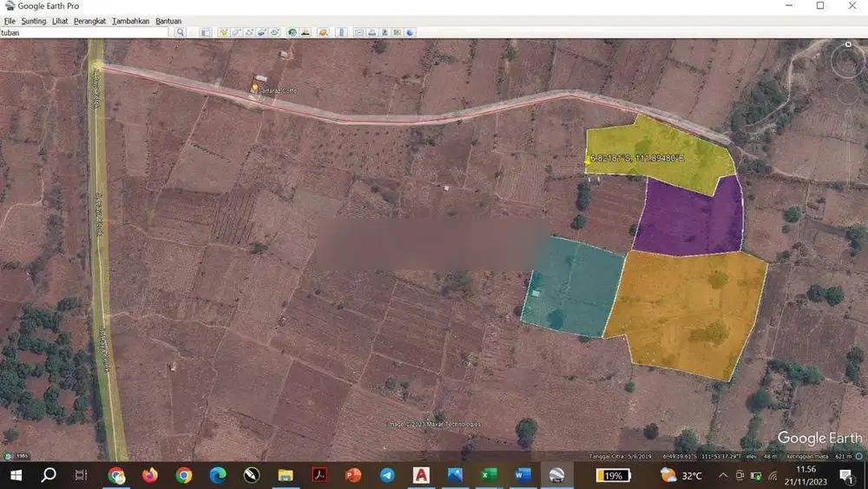Select the Add Placemark tool
This screenshot has height=489, width=868.
(223, 32)
